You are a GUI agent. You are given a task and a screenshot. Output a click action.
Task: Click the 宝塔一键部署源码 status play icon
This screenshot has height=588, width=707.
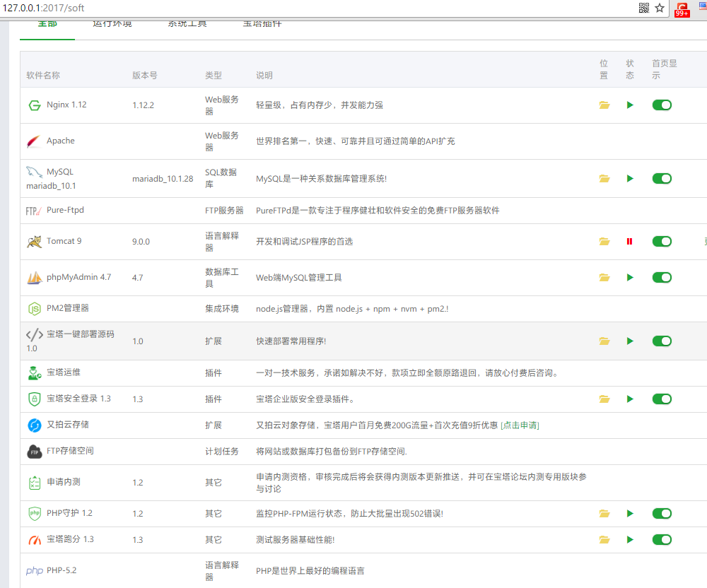[x=630, y=341]
